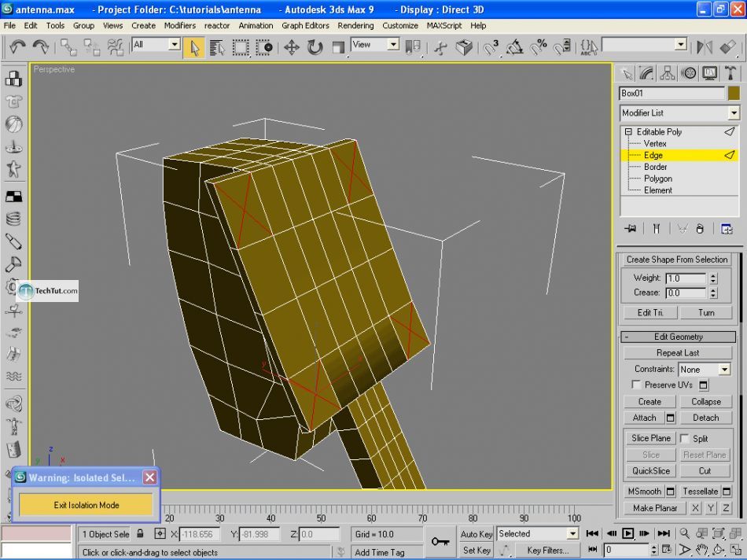Select Border sub-object level

tap(655, 167)
